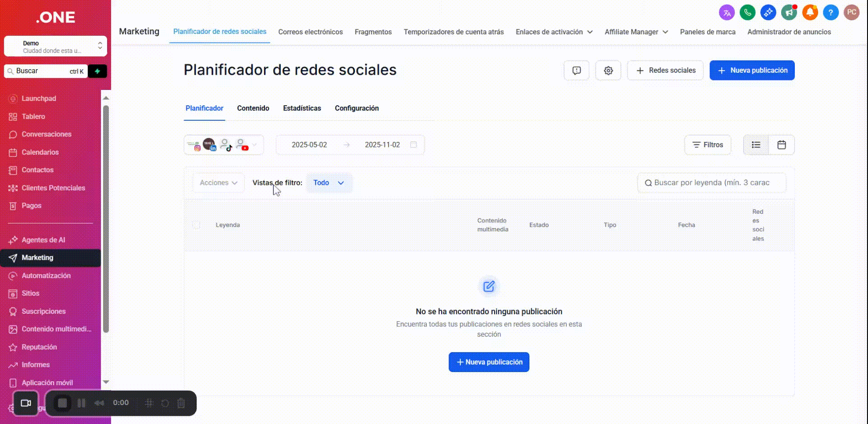The image size is (868, 424).
Task: Expand Affiliate Manager menu
Action: [637, 32]
